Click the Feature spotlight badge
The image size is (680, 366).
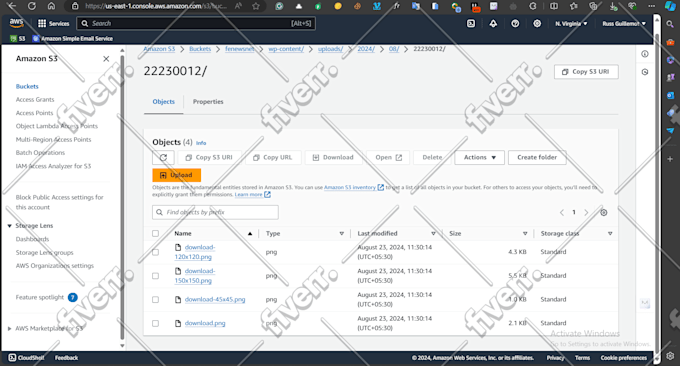73,297
